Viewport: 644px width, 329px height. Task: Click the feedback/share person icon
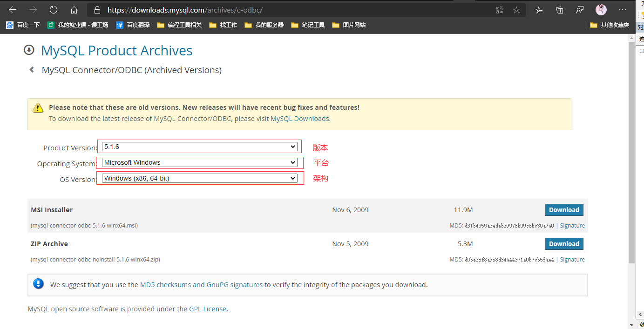580,10
